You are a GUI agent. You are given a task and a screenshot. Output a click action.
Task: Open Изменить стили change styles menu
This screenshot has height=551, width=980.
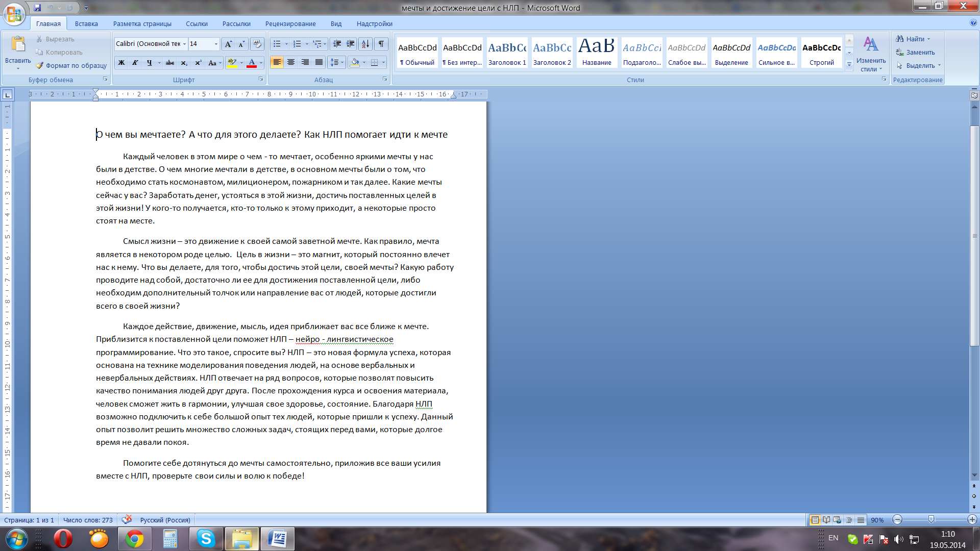point(871,54)
